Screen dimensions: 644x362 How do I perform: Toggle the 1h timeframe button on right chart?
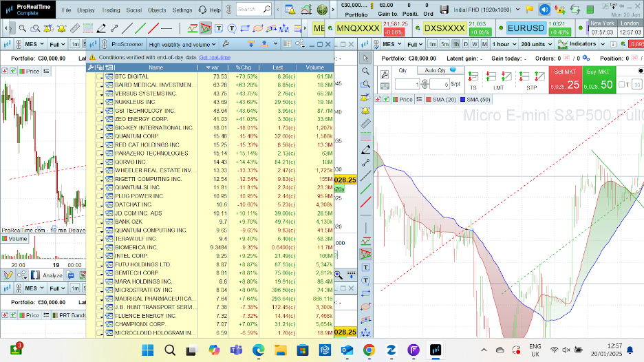tap(456, 44)
